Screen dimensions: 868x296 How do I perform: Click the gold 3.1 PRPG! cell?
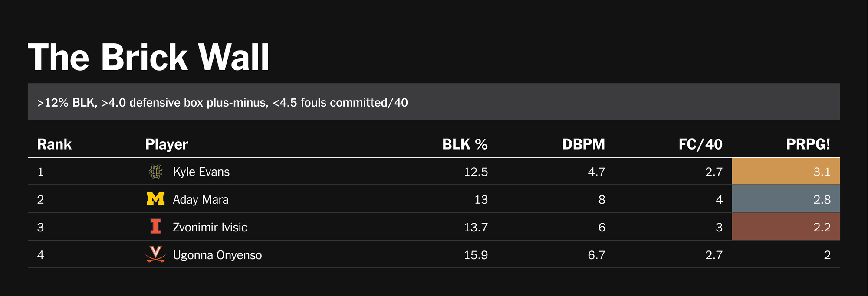coord(786,172)
